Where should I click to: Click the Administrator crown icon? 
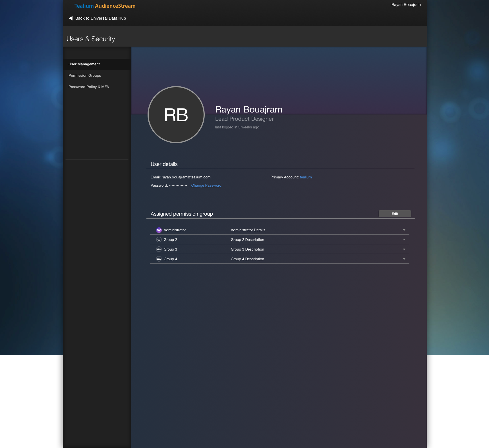click(x=159, y=230)
